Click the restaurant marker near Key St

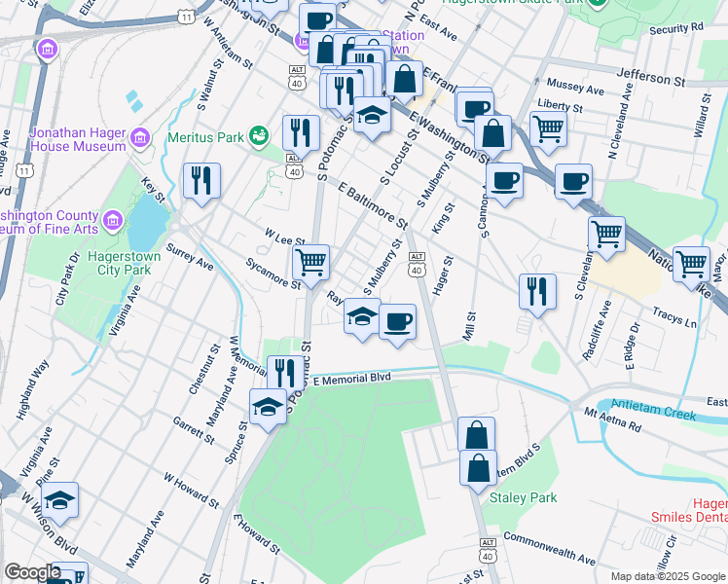point(201,183)
